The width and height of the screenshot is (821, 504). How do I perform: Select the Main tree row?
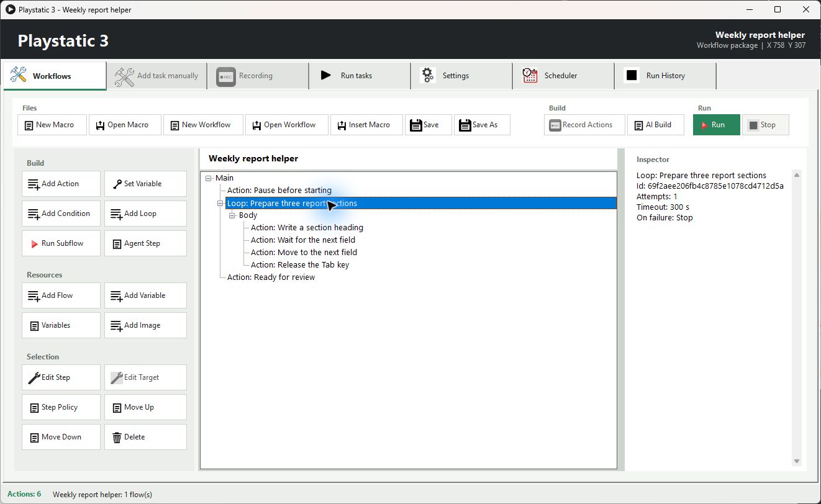(224, 178)
